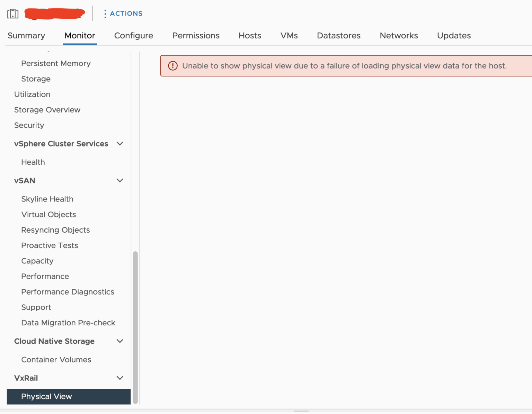Select the Data Migration Pre-check item

pyautogui.click(x=68, y=323)
